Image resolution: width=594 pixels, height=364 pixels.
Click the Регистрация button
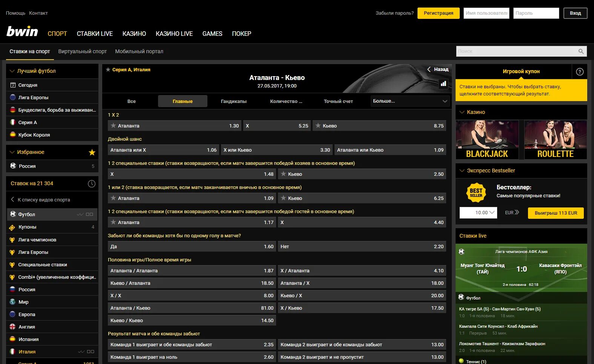pyautogui.click(x=439, y=13)
